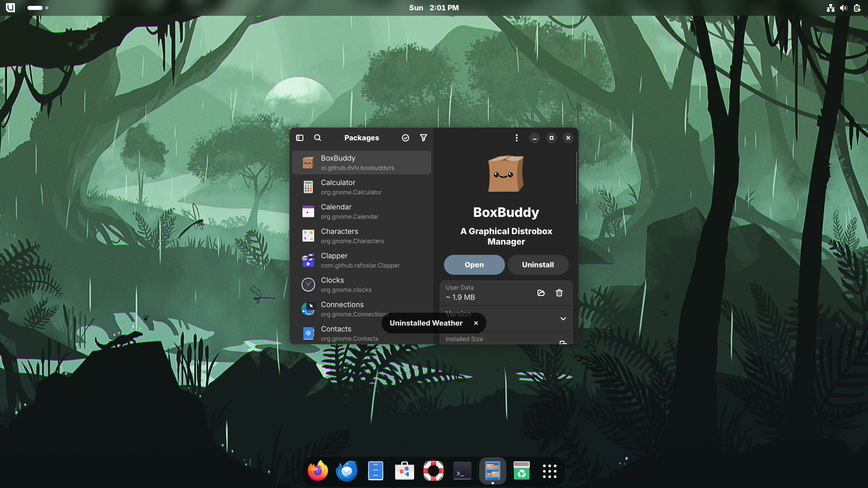Viewport: 868px width, 488px height.
Task: Toggle the sidebar panel icon
Action: coord(300,138)
